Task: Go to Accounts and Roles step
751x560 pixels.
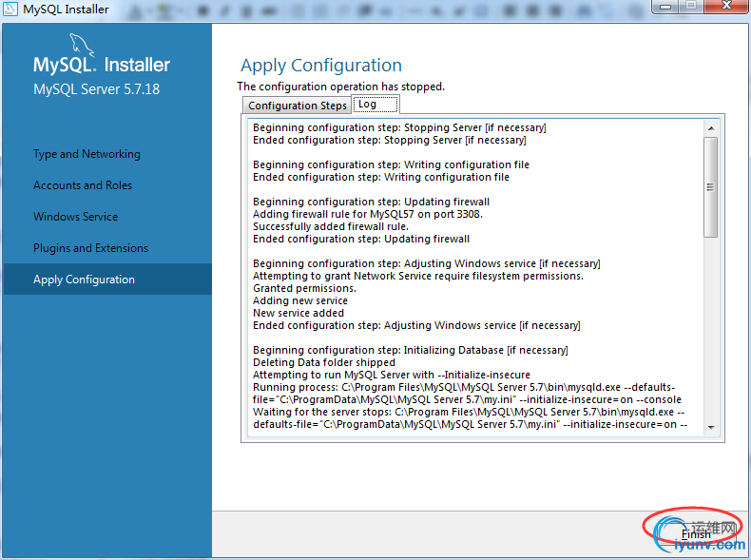Action: coord(83,185)
